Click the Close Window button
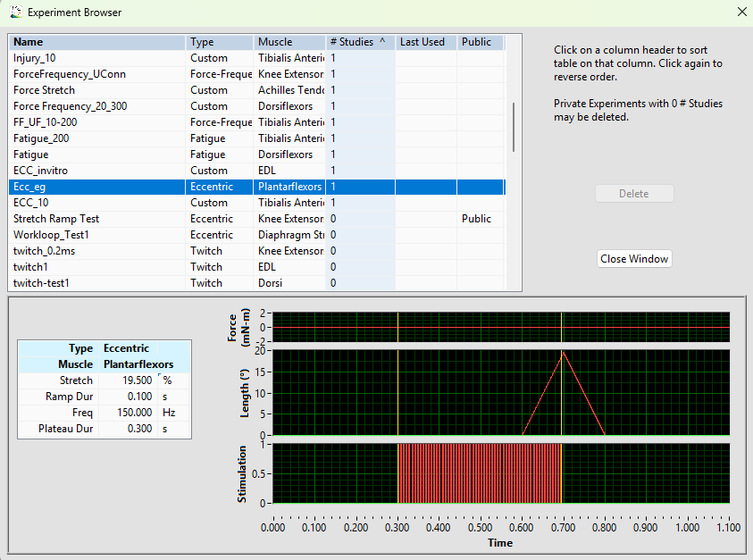Screen dimensions: 753x560 [x=634, y=258]
